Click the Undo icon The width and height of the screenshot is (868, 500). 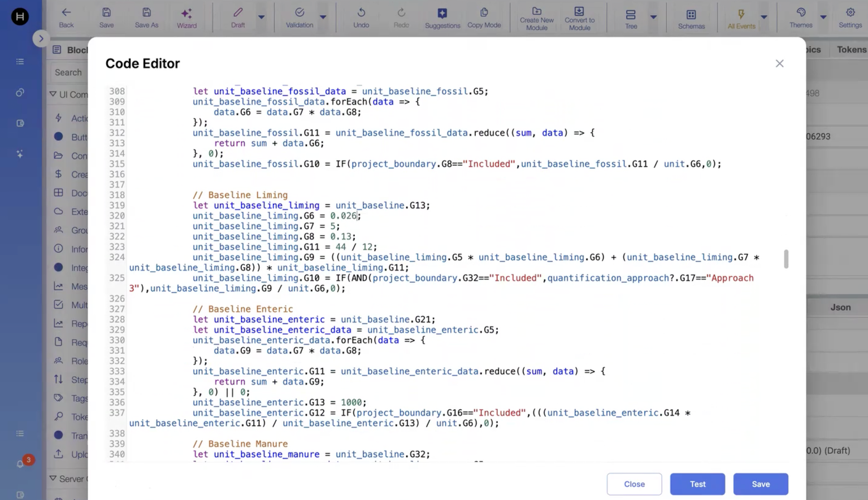pos(361,13)
